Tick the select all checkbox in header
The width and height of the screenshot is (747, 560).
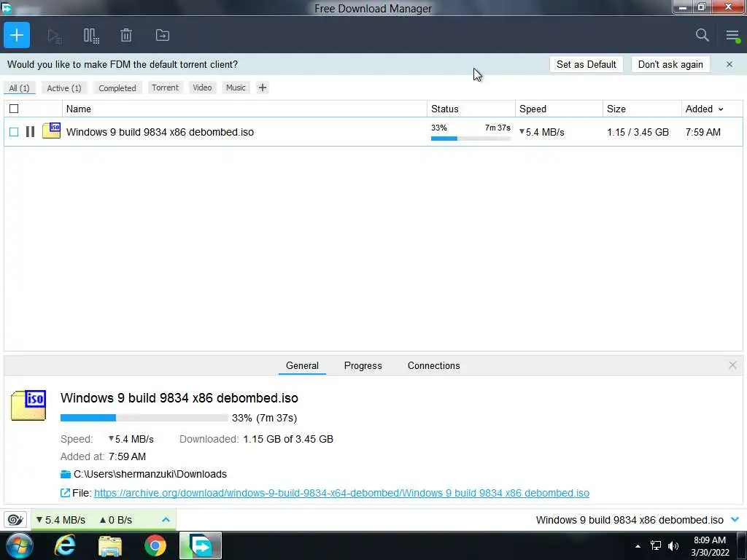point(14,109)
